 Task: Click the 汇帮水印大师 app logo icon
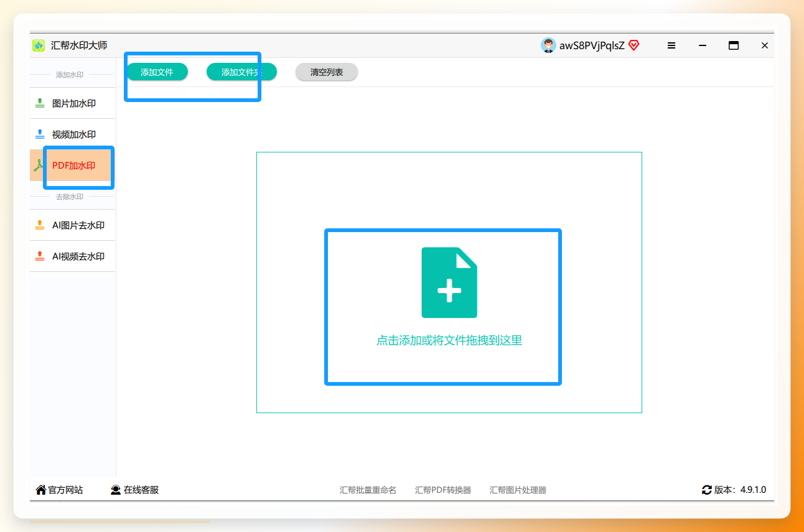click(39, 45)
